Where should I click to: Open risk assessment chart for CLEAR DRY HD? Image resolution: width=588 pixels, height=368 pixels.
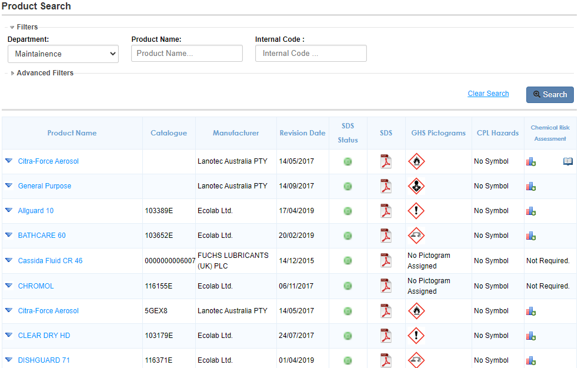[x=530, y=336]
